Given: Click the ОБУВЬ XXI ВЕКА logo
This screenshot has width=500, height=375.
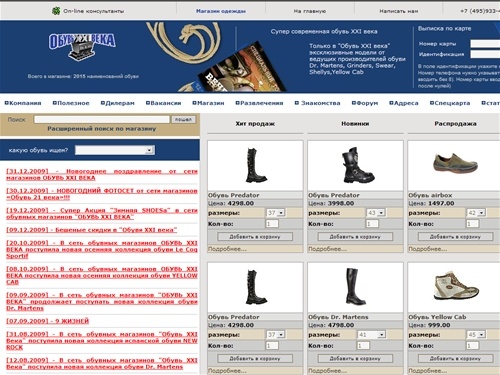Looking at the screenshot, I should pos(82,47).
